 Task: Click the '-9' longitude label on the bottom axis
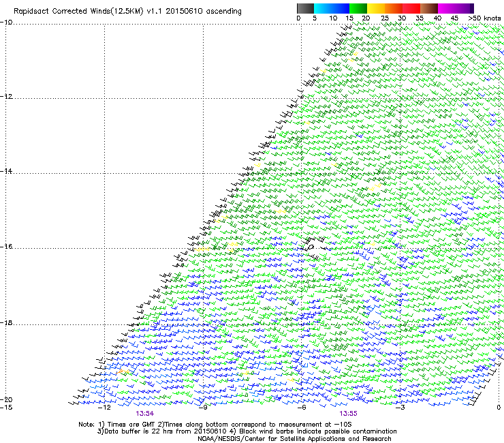tap(203, 408)
